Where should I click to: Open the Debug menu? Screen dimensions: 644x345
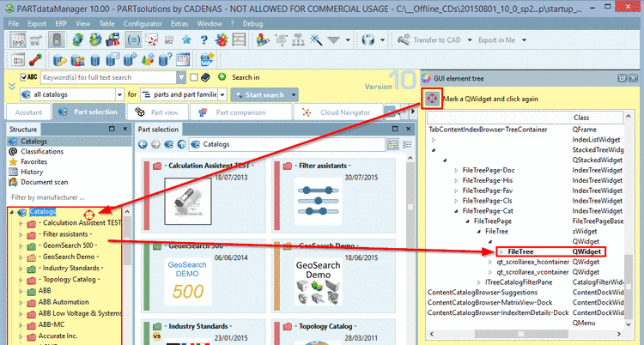point(252,24)
